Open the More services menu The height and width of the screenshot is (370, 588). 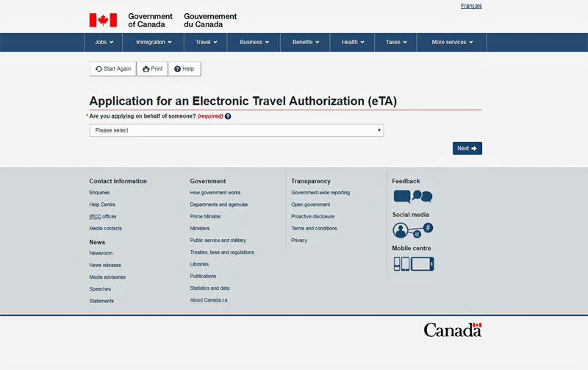451,42
